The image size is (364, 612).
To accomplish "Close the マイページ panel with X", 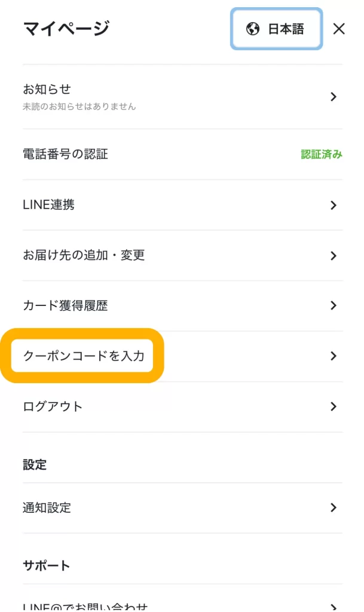I will tap(339, 29).
